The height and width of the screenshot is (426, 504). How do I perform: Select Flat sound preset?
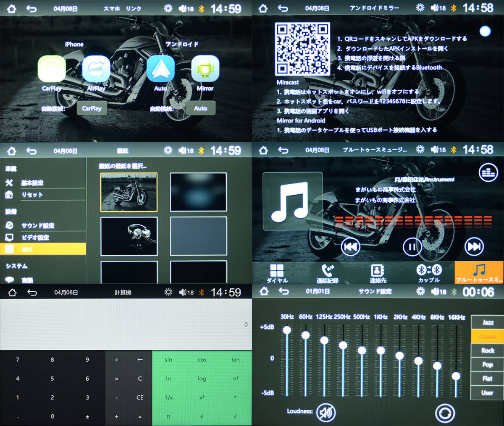click(487, 379)
